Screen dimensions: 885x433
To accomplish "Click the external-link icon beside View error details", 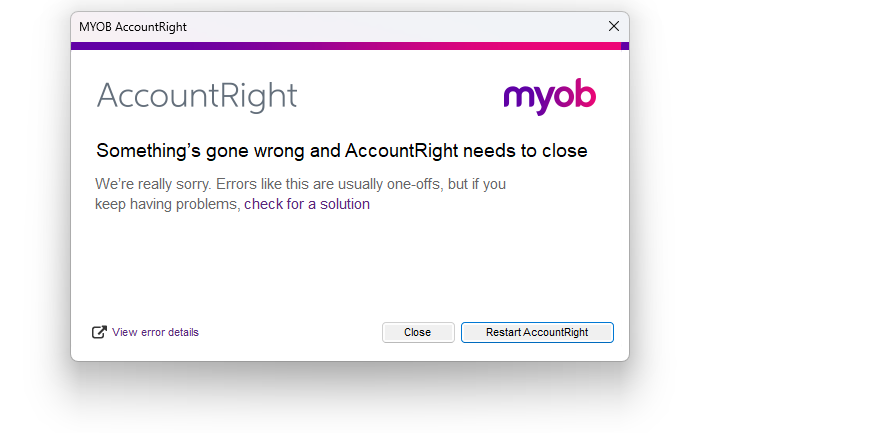I will click(x=99, y=332).
